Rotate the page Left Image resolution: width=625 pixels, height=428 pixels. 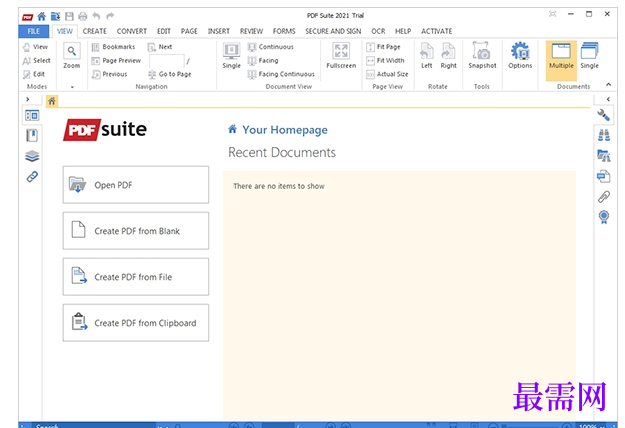[x=426, y=56]
